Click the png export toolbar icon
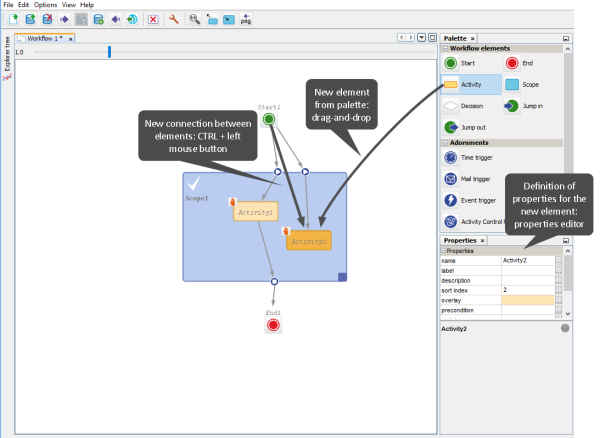Image resolution: width=600 pixels, height=438 pixels. click(246, 19)
